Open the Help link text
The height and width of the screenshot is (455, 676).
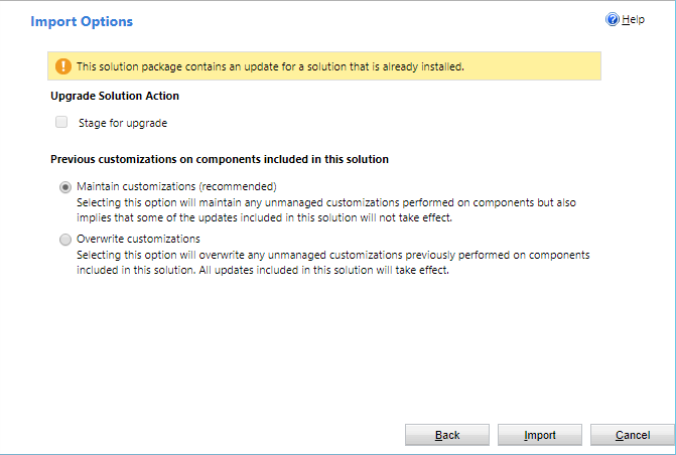pyautogui.click(x=633, y=20)
